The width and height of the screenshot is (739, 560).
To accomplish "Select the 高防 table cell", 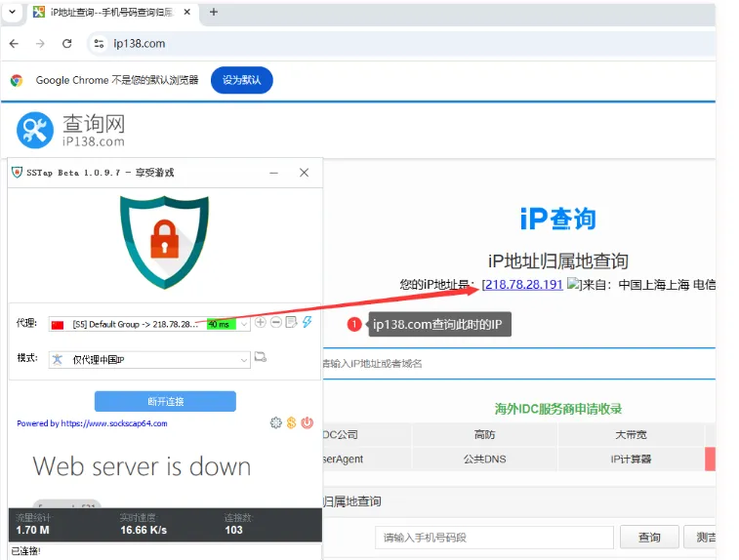I will (x=484, y=435).
